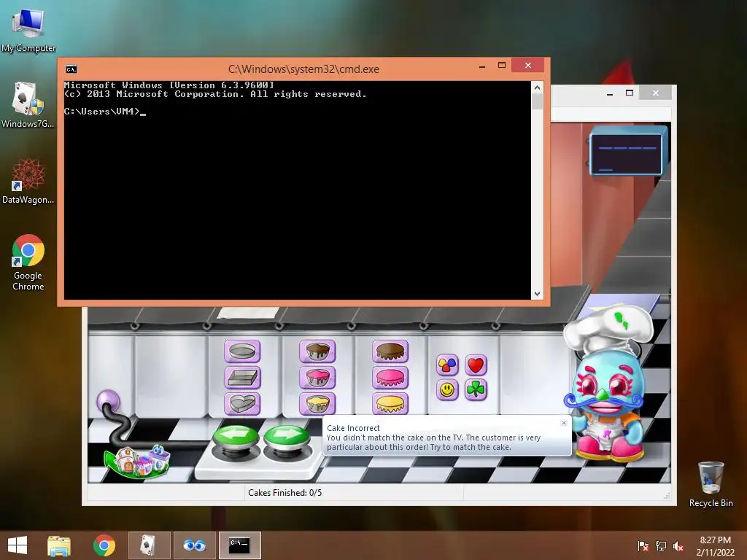
Task: Click the muted volume tray icon
Action: 678,546
